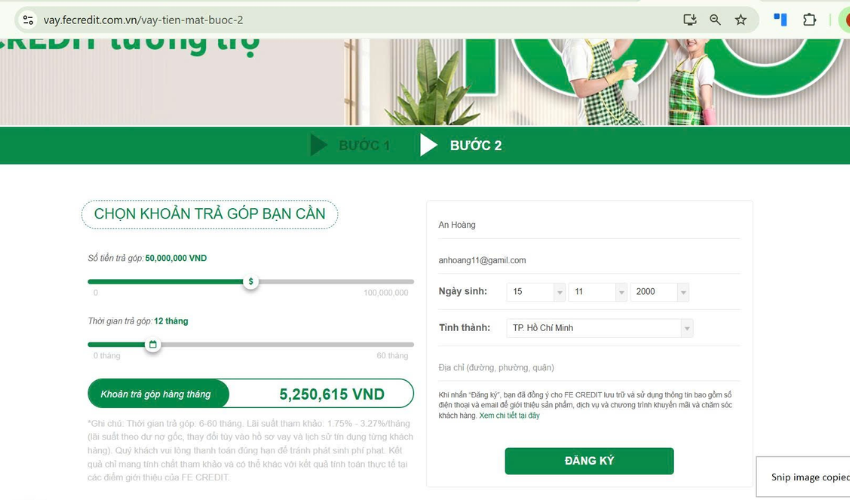
Task: Click the BƯỚC 1 play arrow icon
Action: click(x=318, y=145)
